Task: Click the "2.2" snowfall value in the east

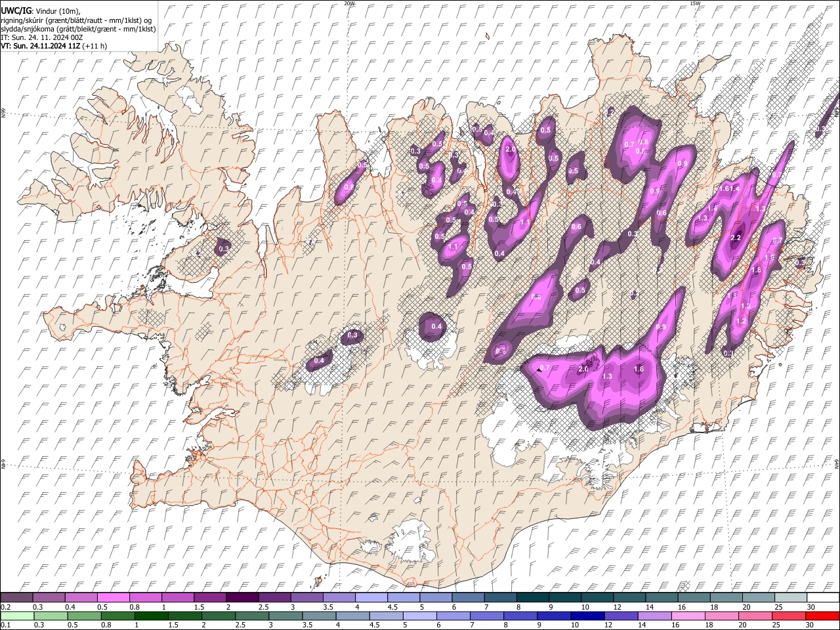Action: click(736, 238)
